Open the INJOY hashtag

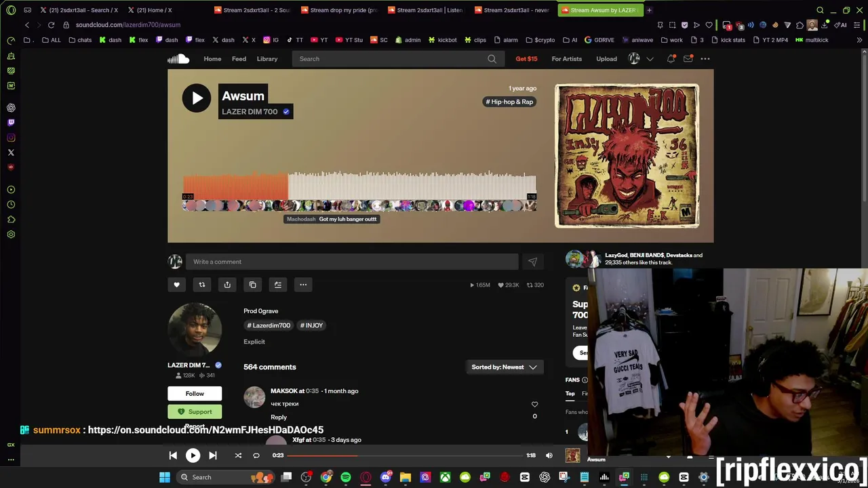[x=311, y=325]
